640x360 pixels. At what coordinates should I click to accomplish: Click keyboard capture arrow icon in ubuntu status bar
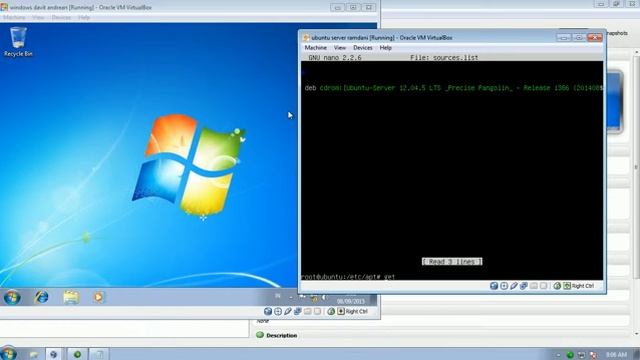pos(567,286)
